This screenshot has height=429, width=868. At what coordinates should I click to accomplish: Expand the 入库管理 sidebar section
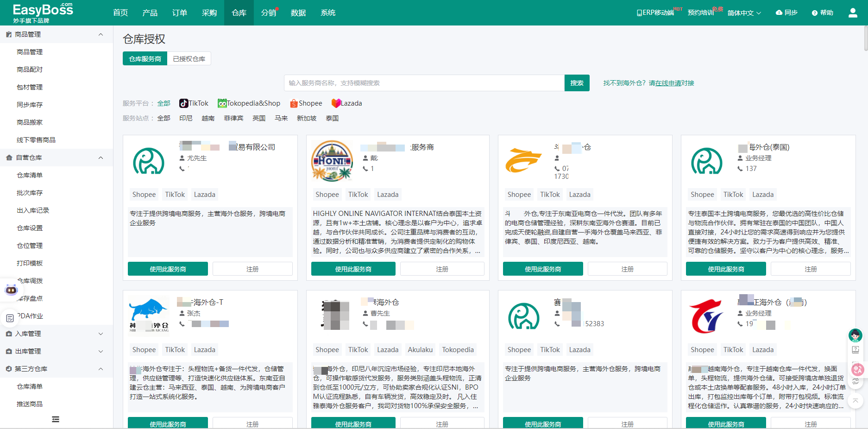coord(101,334)
